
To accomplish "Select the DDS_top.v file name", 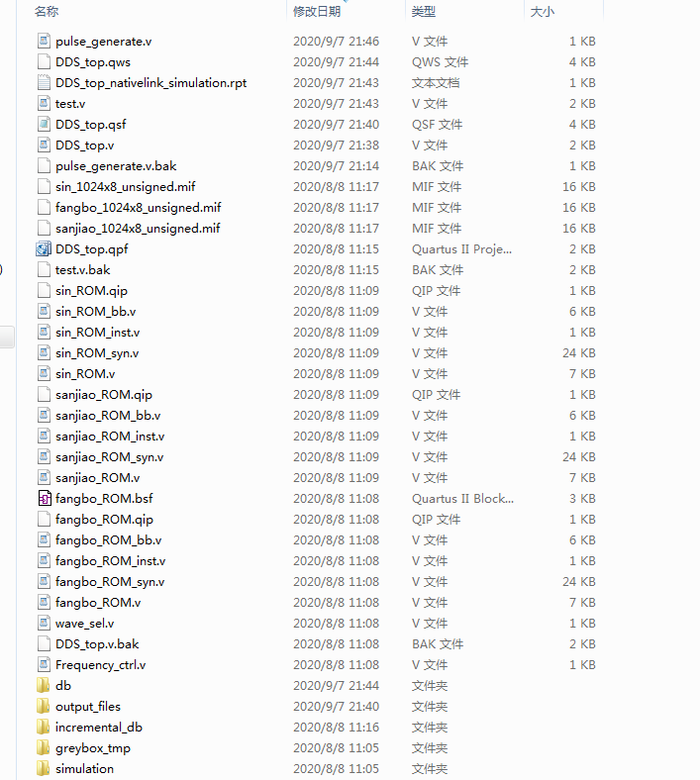I will [x=84, y=146].
